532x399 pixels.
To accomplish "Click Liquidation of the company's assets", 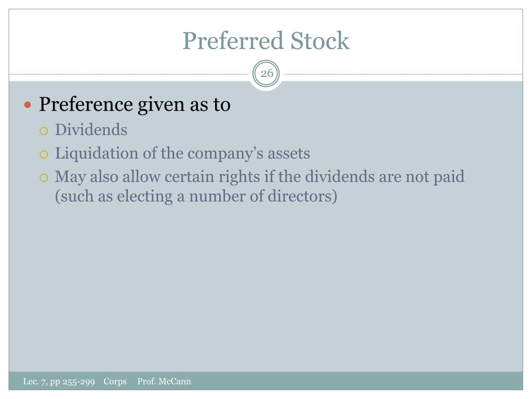I will pos(182,153).
